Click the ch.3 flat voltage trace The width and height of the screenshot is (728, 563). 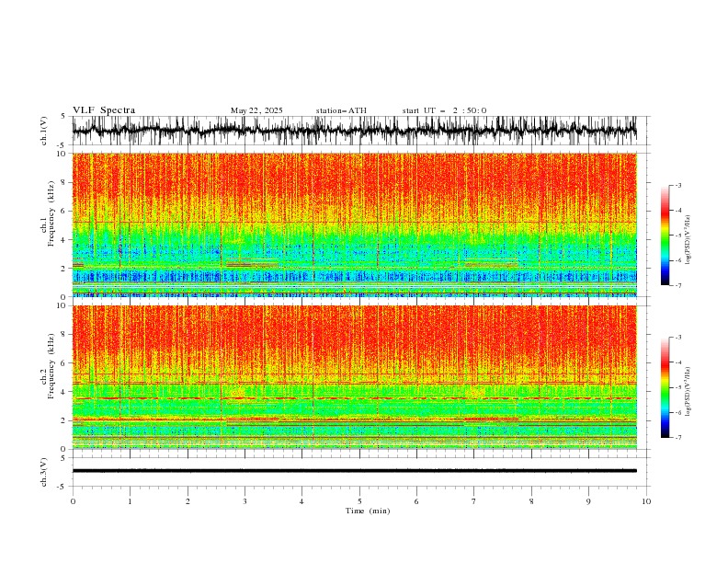(x=354, y=471)
